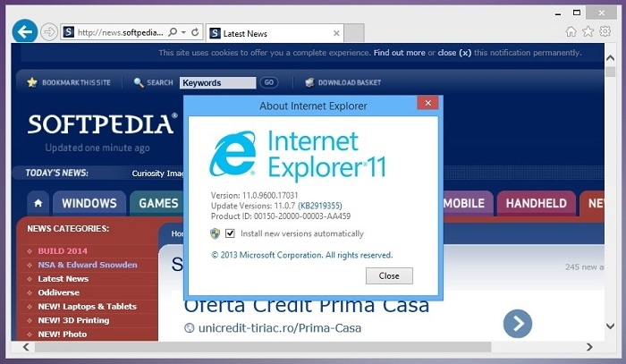The image size is (626, 364).
Task: Click the browser Forward arrow button
Action: 49,32
